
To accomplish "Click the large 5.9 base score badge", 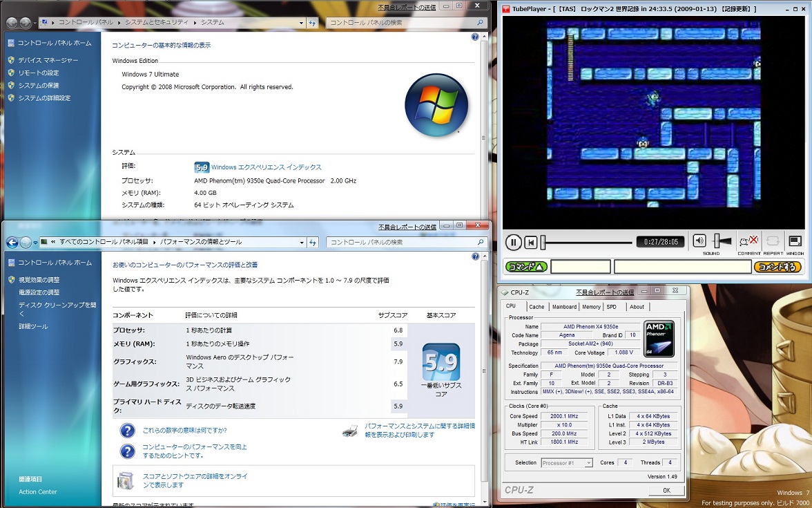I will [441, 362].
